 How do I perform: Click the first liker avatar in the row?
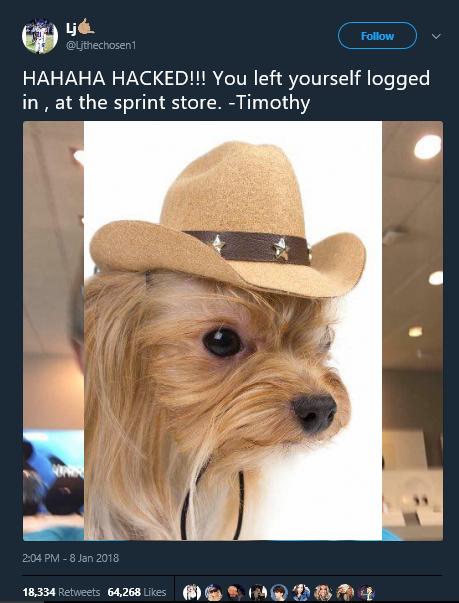191,592
